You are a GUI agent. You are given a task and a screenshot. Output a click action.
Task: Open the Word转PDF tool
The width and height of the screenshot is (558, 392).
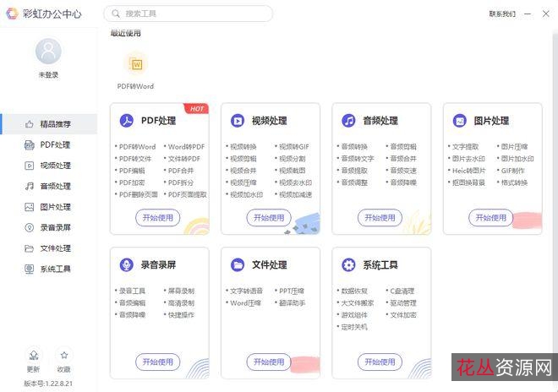coord(186,146)
